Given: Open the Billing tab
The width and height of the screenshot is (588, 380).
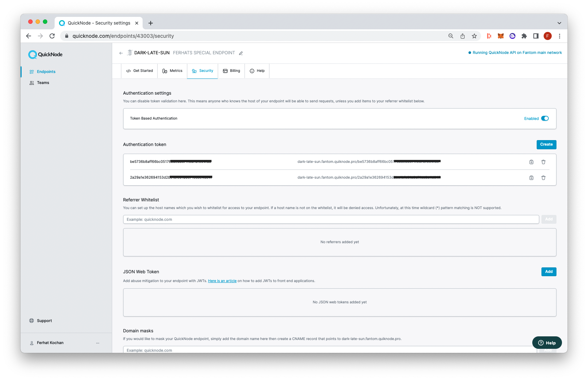Looking at the screenshot, I should click(231, 71).
